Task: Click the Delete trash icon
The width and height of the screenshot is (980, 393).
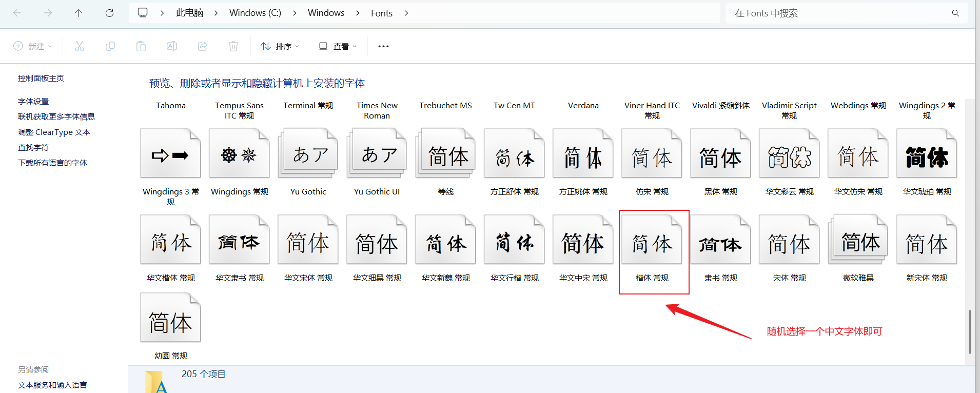Action: 233,46
